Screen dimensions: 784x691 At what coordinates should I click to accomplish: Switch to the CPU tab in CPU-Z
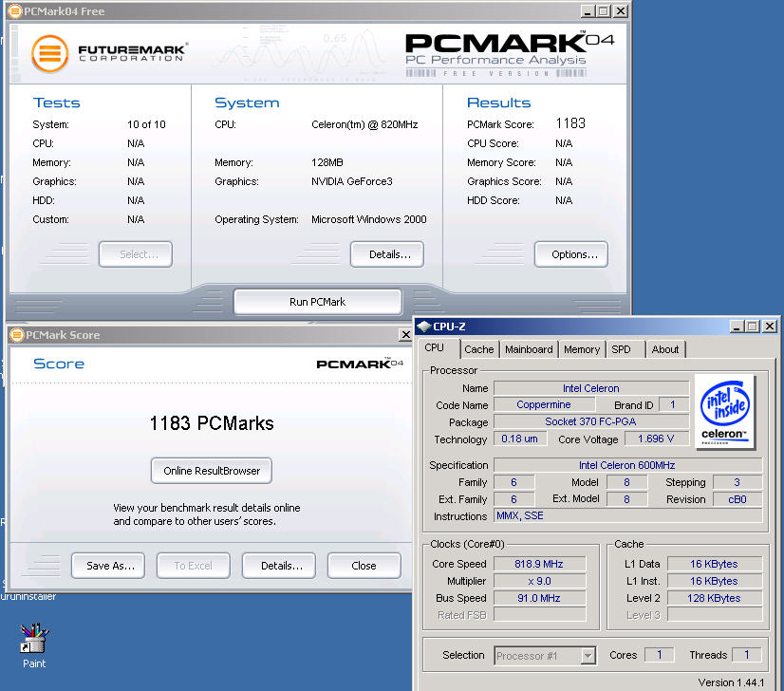[434, 348]
